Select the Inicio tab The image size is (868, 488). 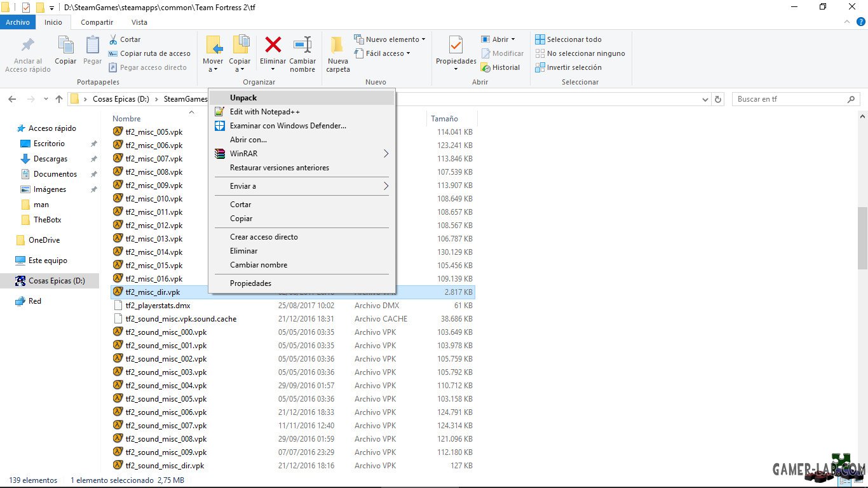(x=53, y=22)
